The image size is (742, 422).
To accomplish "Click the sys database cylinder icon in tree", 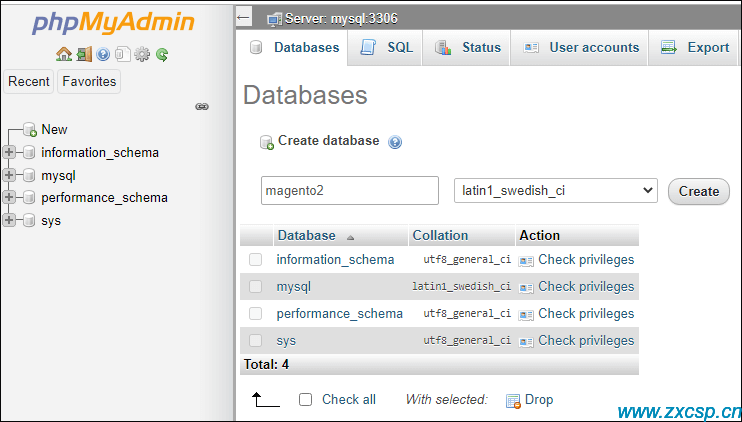I will 29,220.
